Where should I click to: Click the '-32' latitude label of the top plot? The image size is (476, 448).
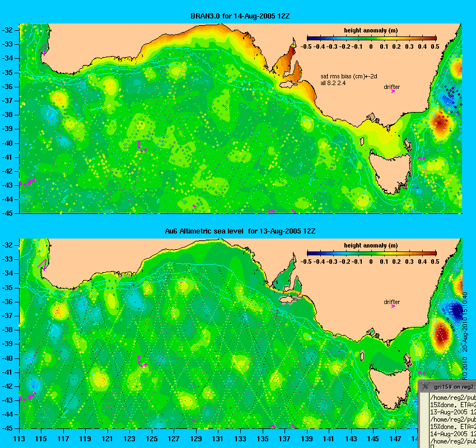(x=8, y=30)
